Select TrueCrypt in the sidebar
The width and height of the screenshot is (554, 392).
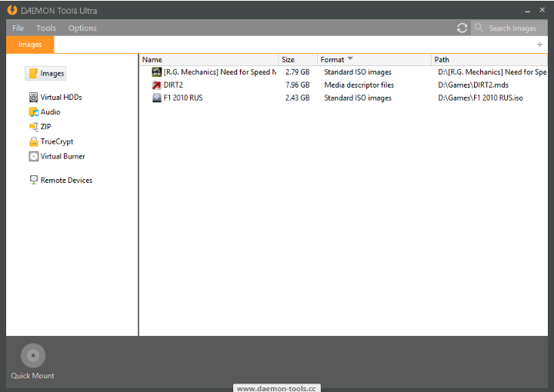coord(56,141)
